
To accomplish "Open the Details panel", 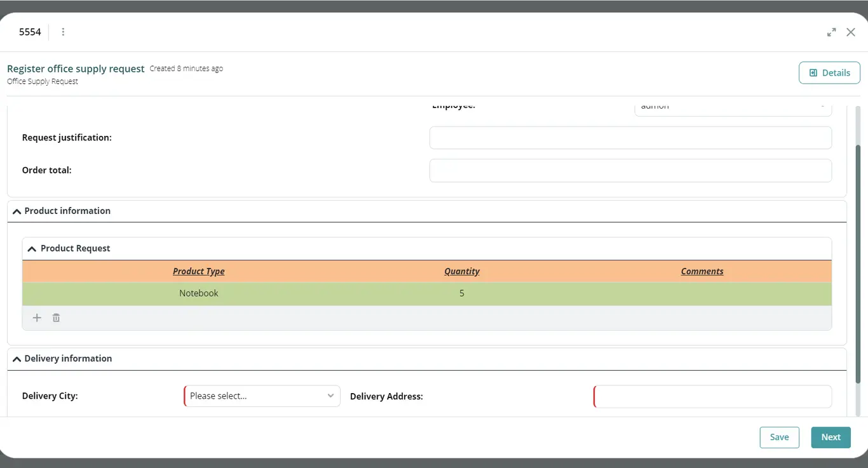I will [829, 72].
